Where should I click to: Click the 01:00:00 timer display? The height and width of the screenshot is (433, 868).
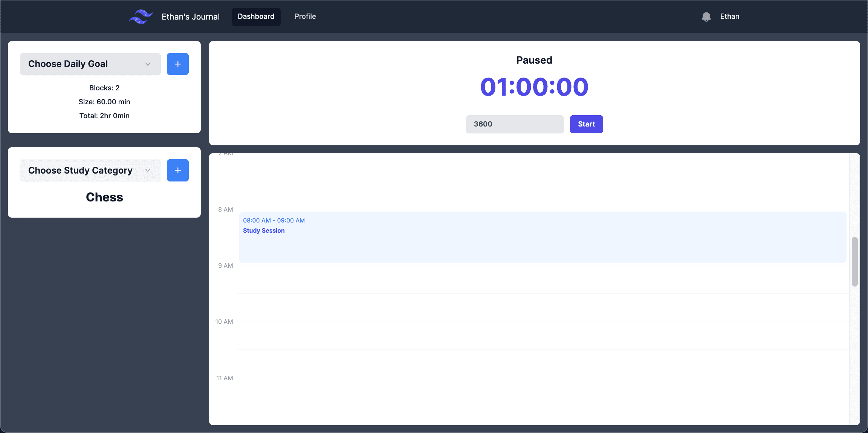(534, 87)
